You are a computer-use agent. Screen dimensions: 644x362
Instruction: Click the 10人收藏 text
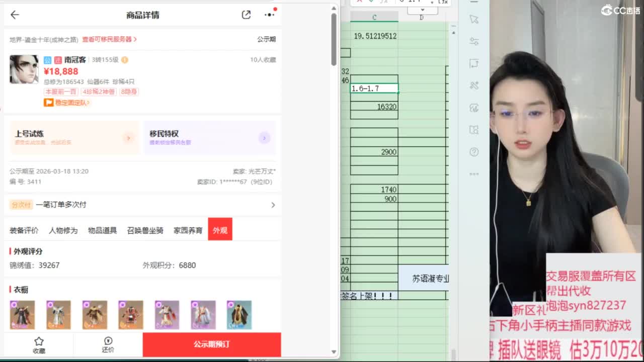click(263, 60)
